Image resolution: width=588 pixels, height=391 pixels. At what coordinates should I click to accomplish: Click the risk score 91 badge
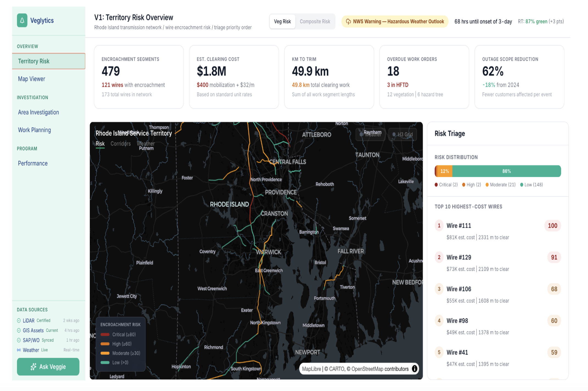tap(554, 257)
